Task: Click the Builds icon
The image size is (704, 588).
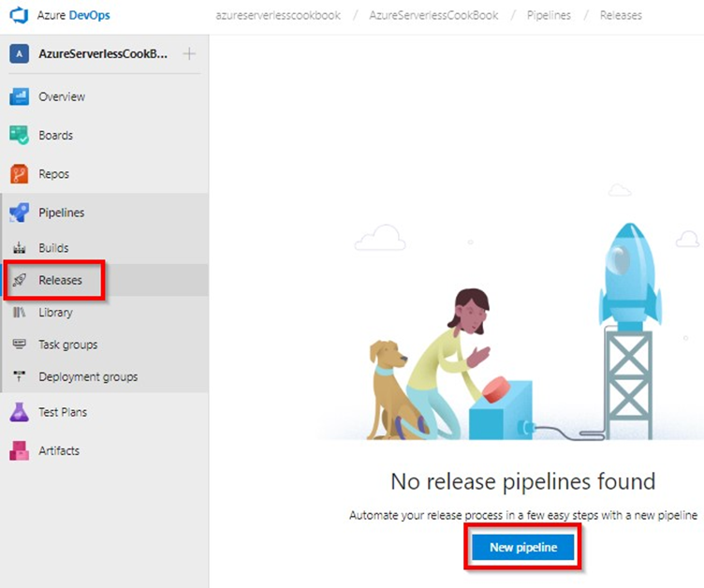Action: click(x=20, y=249)
